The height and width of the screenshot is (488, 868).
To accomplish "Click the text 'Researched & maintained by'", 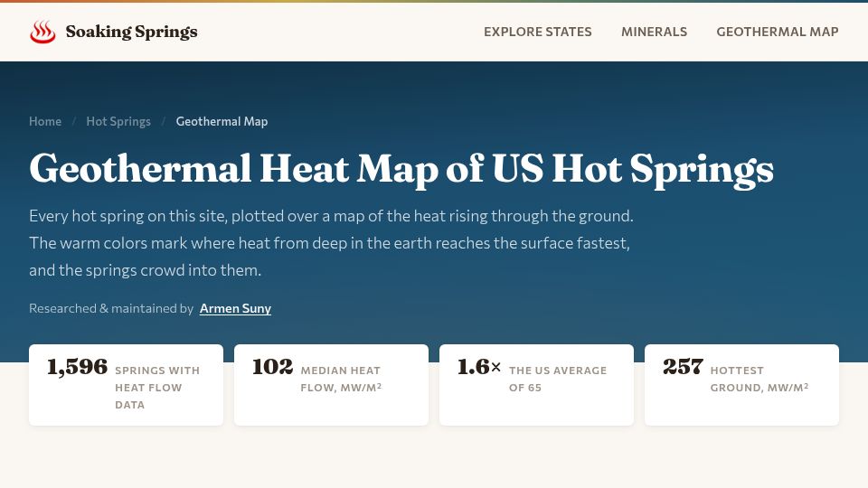I will pyautogui.click(x=110, y=308).
